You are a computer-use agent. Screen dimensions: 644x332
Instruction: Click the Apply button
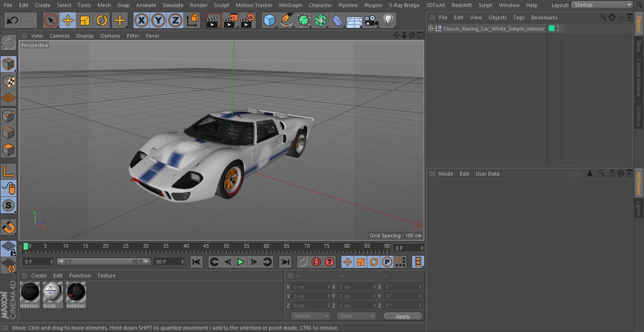point(403,316)
